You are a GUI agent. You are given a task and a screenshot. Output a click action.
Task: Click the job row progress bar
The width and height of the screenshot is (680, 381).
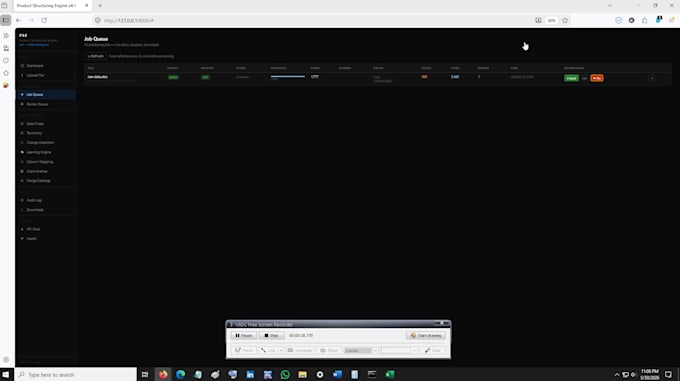click(288, 77)
